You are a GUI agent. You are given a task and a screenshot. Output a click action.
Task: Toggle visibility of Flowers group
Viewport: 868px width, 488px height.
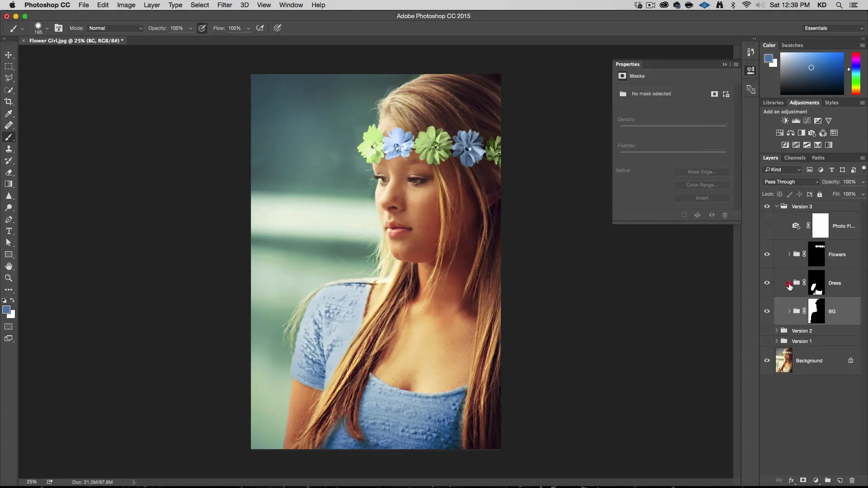coord(767,254)
